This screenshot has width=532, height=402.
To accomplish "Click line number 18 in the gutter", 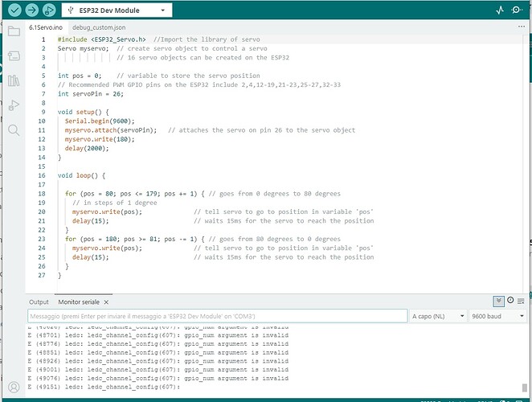I will [x=42, y=194].
